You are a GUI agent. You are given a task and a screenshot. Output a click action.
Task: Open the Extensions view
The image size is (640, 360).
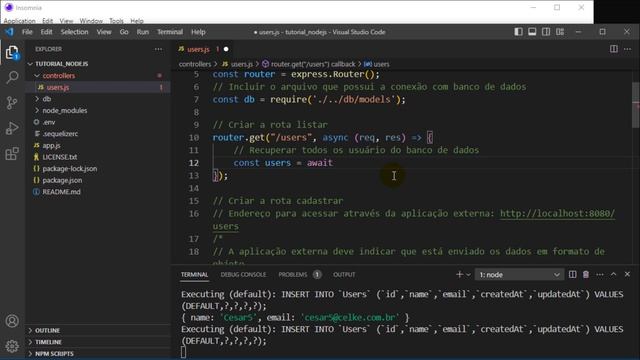(x=12, y=154)
